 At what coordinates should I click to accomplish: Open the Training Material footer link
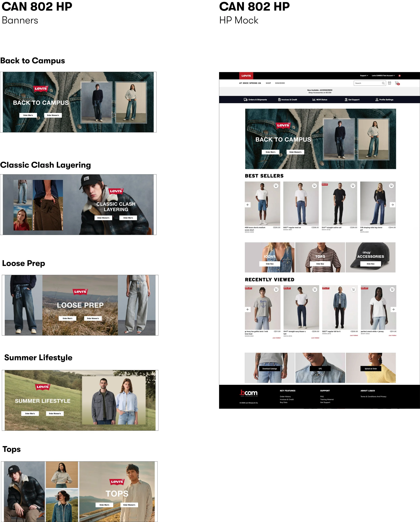327,399
